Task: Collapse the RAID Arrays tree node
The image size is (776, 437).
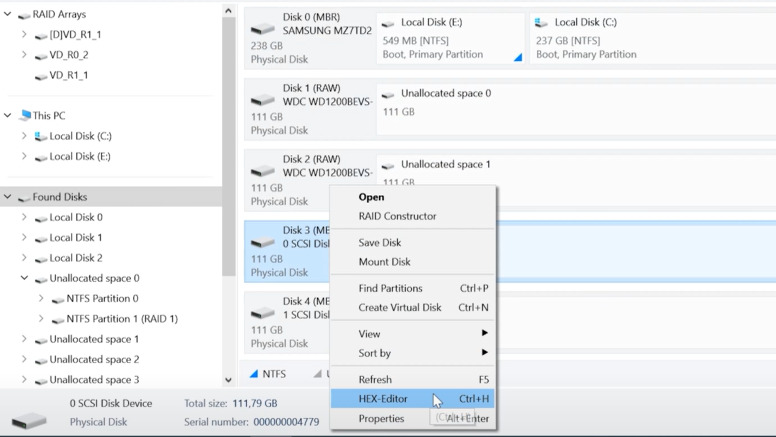Action: click(7, 14)
